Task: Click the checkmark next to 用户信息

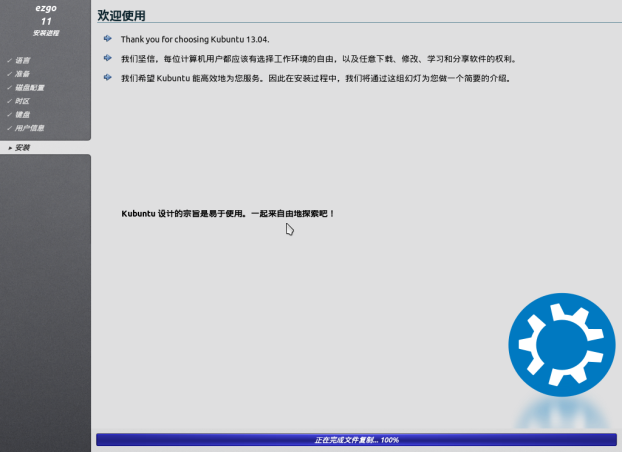Action: pyautogui.click(x=9, y=128)
